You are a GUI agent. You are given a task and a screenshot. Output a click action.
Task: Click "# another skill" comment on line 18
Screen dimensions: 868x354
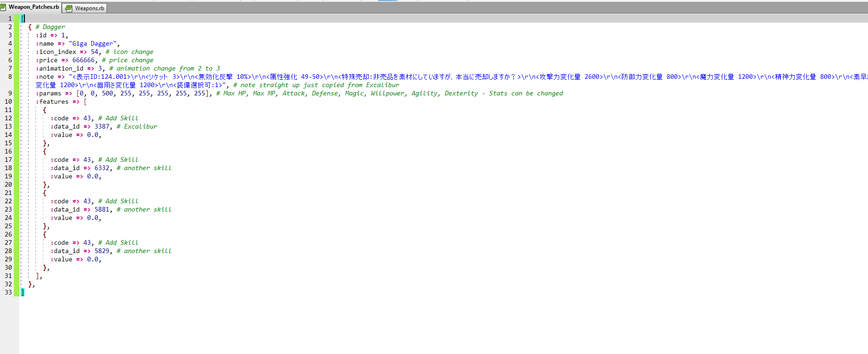[144, 168]
